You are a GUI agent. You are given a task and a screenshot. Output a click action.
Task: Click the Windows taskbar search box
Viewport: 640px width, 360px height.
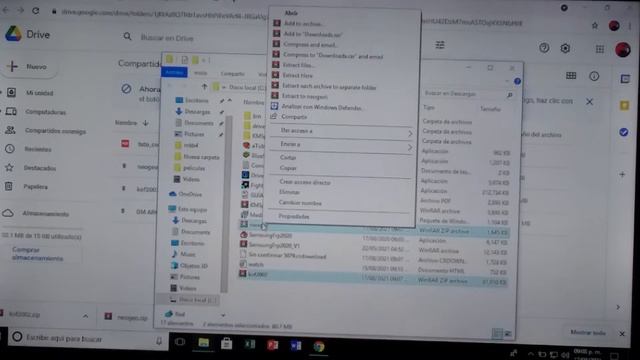pos(87,338)
